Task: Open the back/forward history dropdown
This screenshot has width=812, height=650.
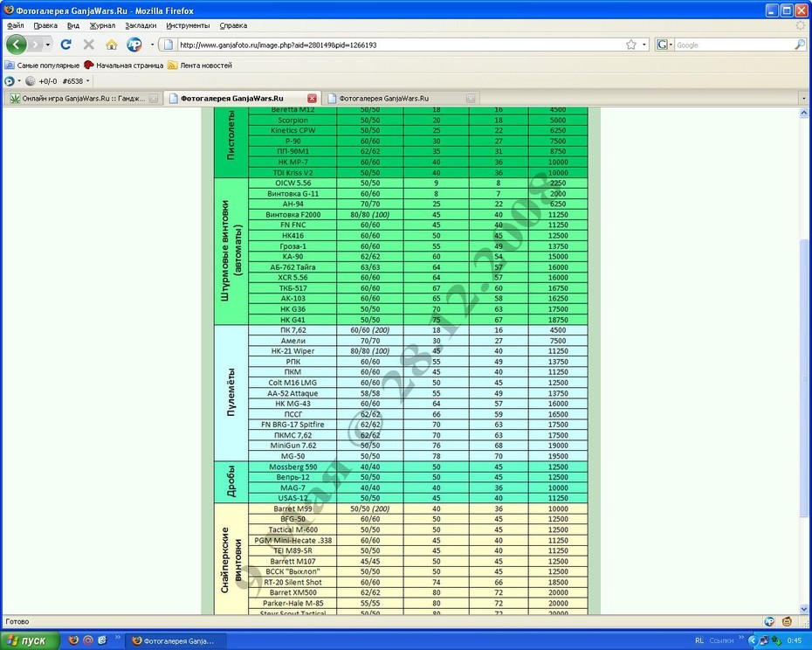Action: 48,45
